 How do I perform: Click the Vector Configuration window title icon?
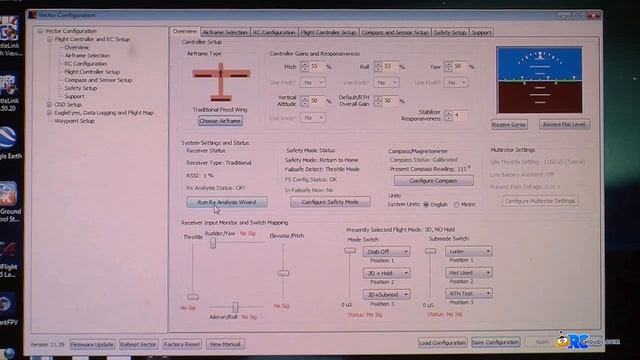[x=32, y=15]
